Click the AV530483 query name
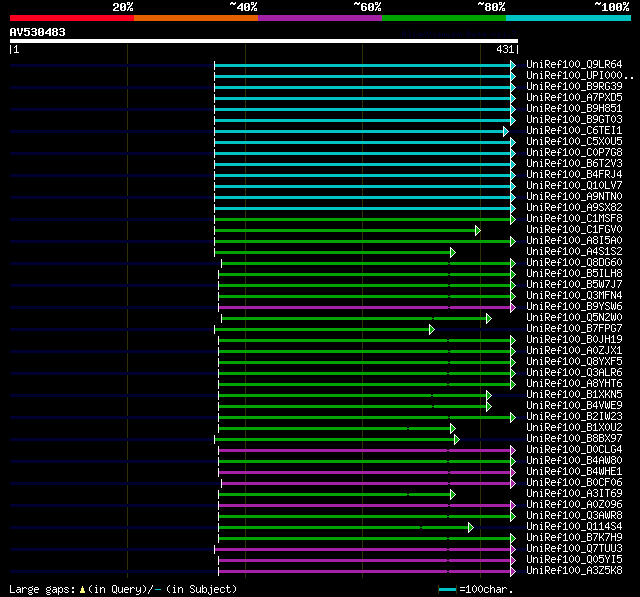 [38, 32]
